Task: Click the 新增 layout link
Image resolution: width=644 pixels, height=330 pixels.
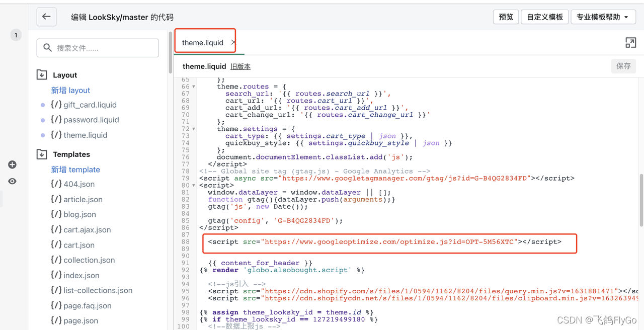Action: (x=70, y=90)
